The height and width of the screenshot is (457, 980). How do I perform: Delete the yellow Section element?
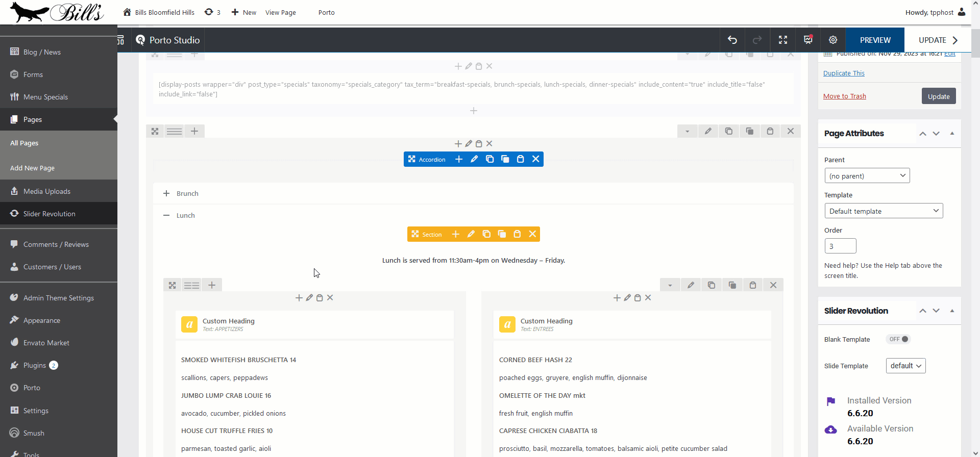point(532,234)
